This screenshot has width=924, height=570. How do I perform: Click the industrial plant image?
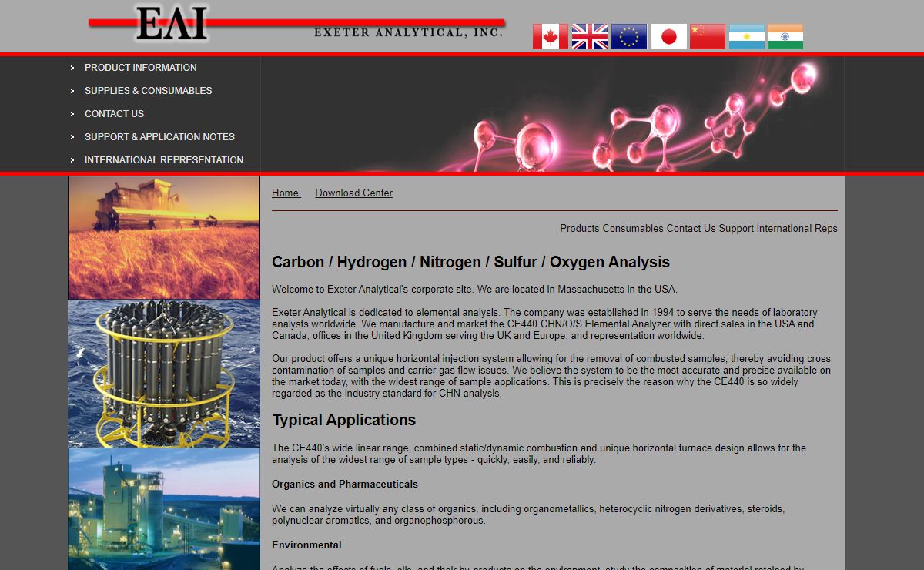[164, 509]
